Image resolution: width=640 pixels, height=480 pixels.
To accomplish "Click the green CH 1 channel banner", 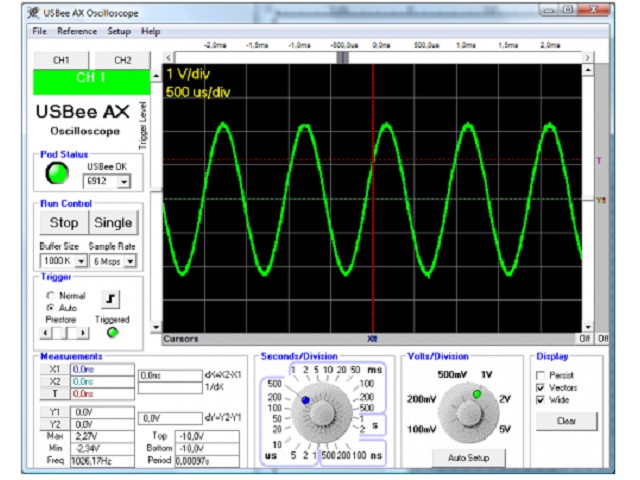I will pos(91,82).
